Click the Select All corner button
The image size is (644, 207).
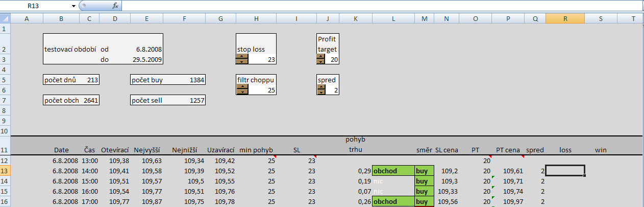[x=5, y=18]
